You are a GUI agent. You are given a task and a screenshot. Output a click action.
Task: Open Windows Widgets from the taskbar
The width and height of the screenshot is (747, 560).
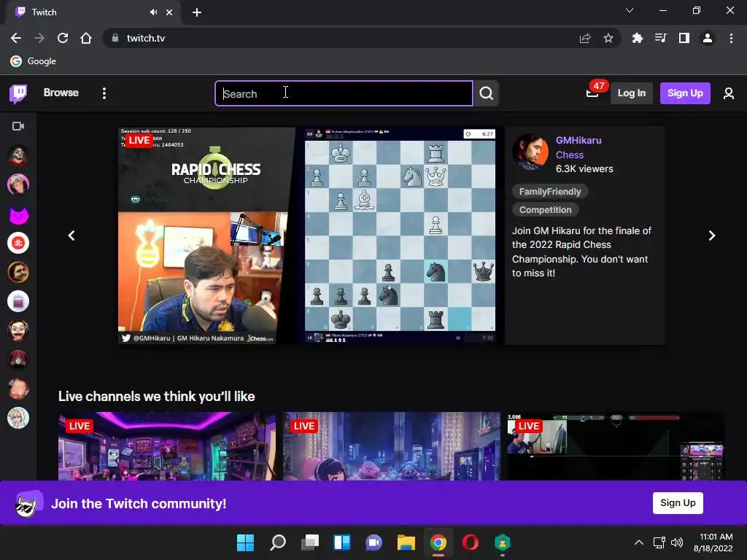(x=342, y=542)
